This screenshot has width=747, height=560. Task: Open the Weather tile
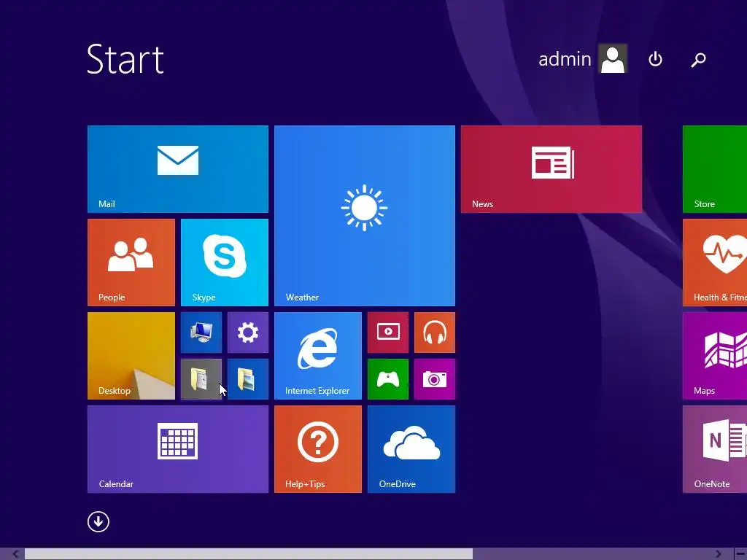point(365,216)
